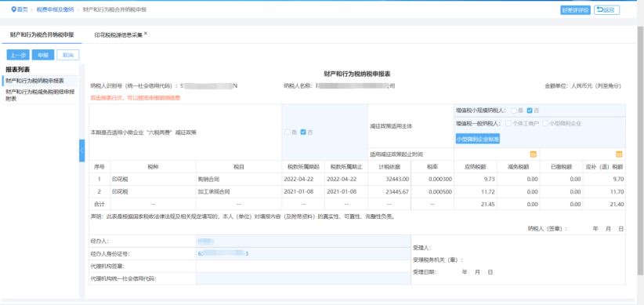Click the red 双击报表行次 hint text
This screenshot has height=305, width=644.
pyautogui.click(x=135, y=98)
